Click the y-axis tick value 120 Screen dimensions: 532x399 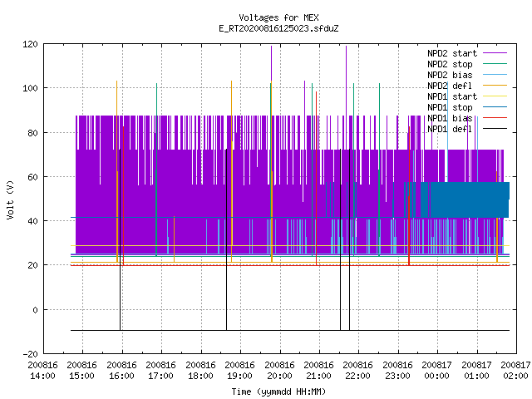pos(30,44)
